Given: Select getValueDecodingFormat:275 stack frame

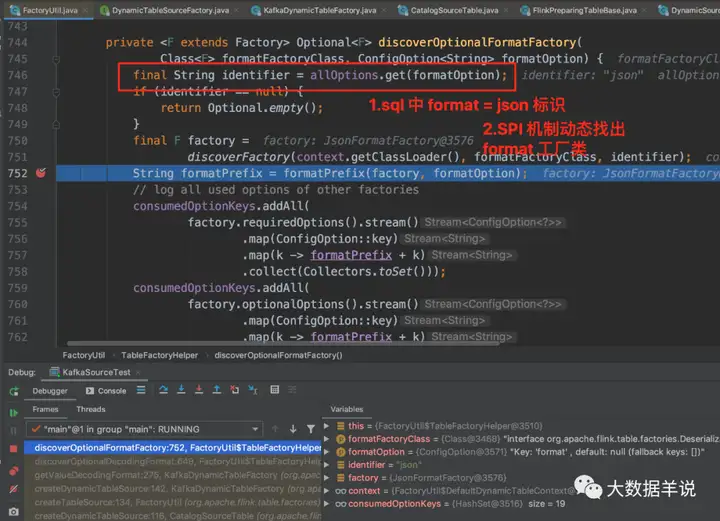Looking at the screenshot, I should pos(172,475).
